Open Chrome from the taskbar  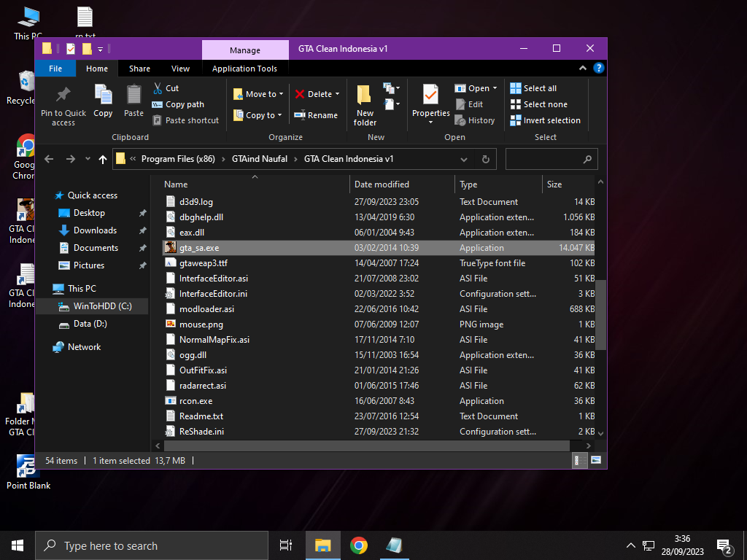click(x=358, y=545)
